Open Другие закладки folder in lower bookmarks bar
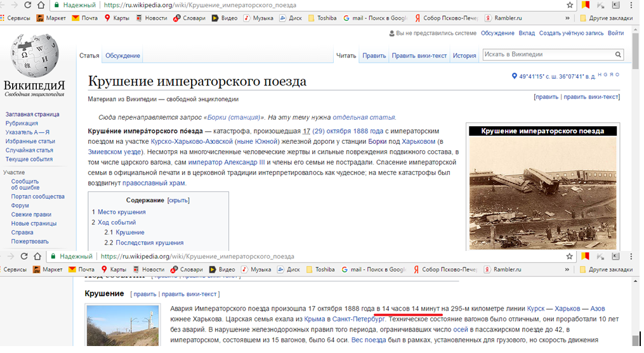The image size is (644, 353). (606, 269)
